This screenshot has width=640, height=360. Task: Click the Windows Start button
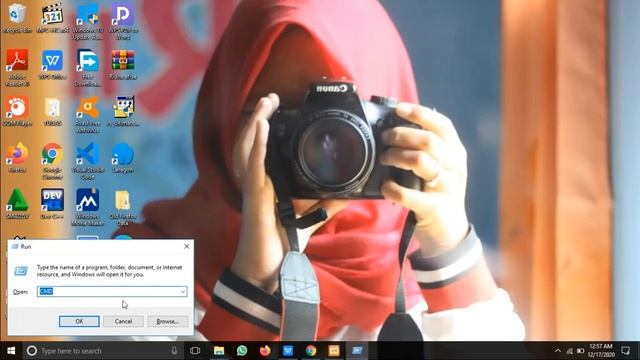pos(11,351)
